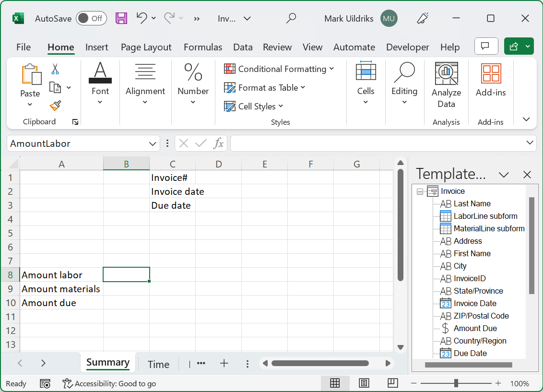Toggle AutoSave off switch
The image size is (543, 392).
point(91,18)
